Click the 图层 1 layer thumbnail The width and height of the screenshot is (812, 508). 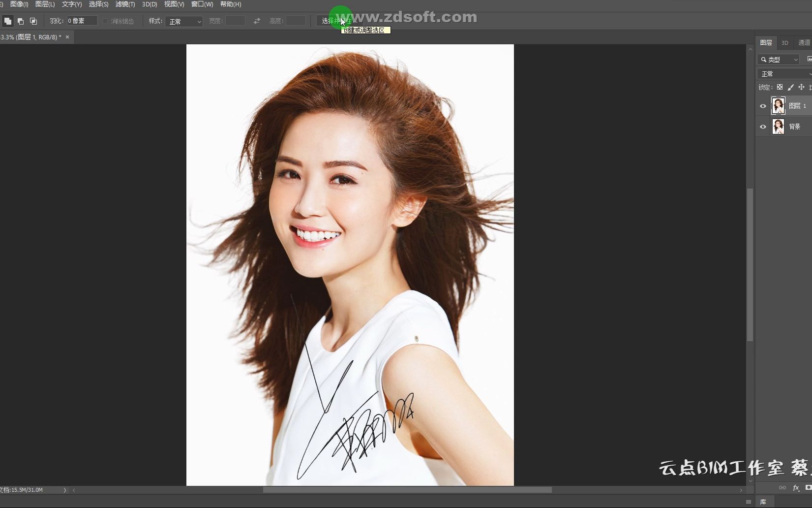pyautogui.click(x=779, y=105)
